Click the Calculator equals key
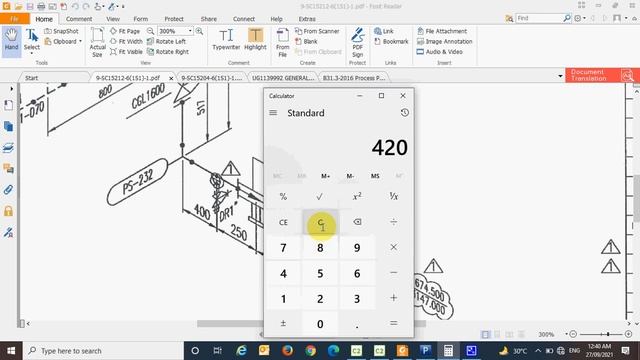This screenshot has height=360, width=640. 393,323
